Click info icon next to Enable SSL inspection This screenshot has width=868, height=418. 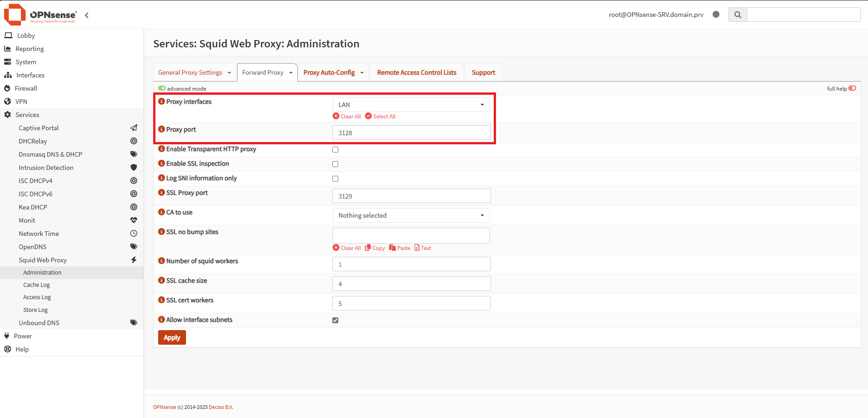tap(161, 163)
